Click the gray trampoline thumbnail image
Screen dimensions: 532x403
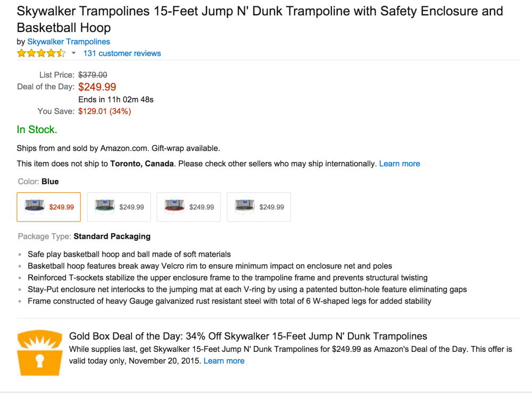(245, 207)
